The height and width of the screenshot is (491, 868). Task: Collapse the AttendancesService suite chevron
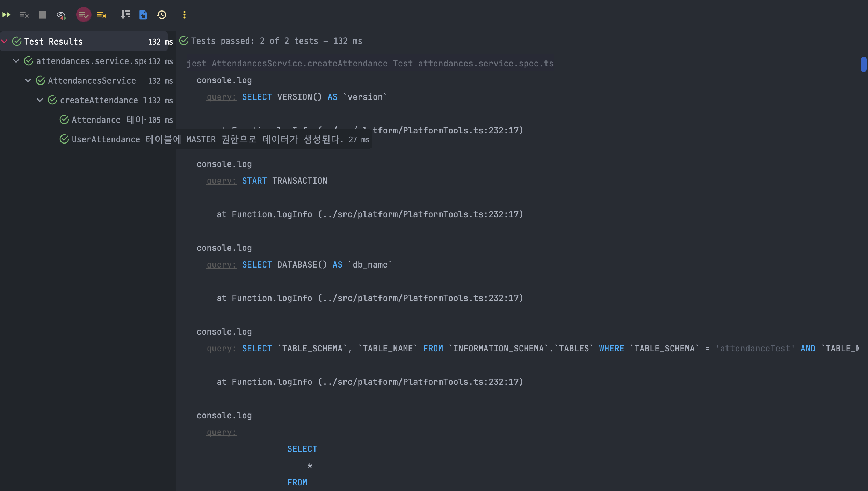pos(28,81)
